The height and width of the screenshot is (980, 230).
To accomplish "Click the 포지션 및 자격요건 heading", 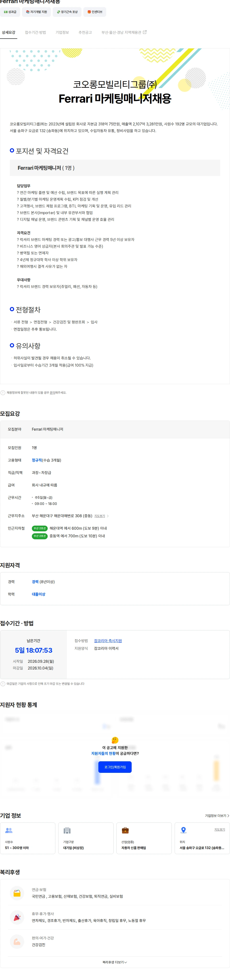I will [42, 151].
